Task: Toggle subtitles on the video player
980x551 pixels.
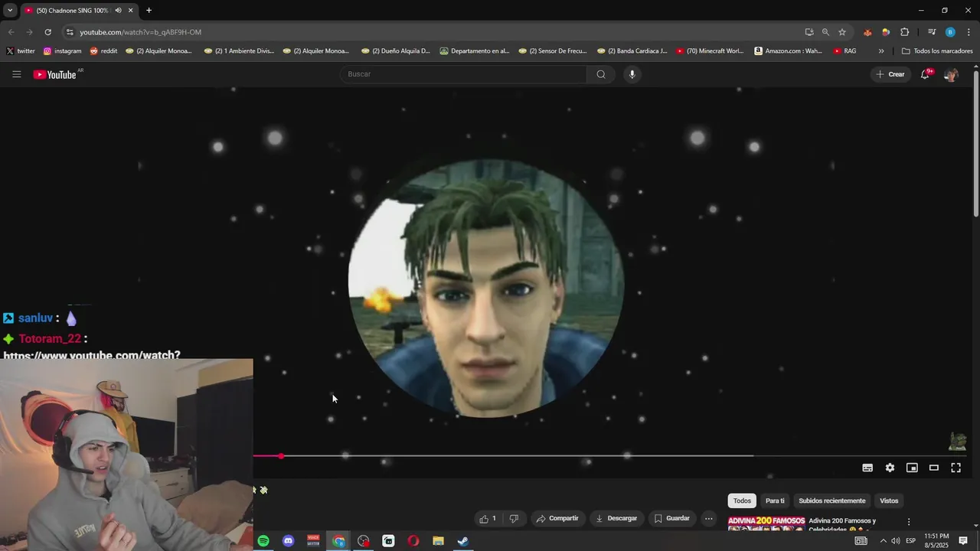Action: tap(867, 468)
